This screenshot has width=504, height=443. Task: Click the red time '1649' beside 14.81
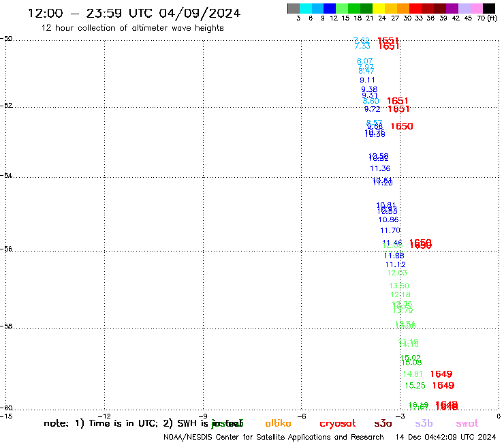coord(441,374)
